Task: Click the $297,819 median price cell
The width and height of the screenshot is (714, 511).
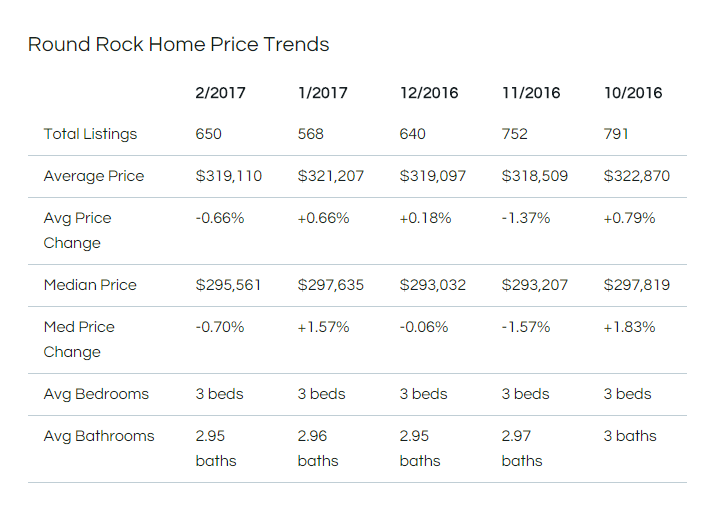Action: (x=637, y=285)
